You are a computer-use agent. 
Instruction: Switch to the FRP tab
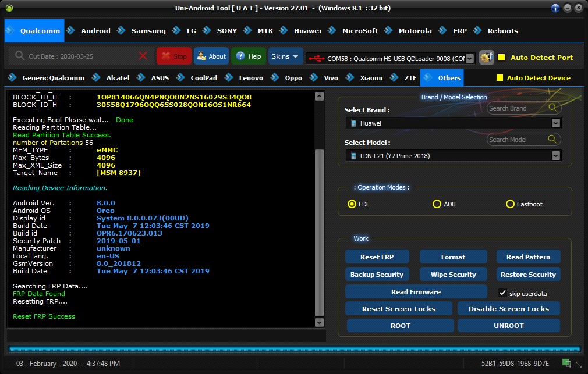[x=453, y=31]
